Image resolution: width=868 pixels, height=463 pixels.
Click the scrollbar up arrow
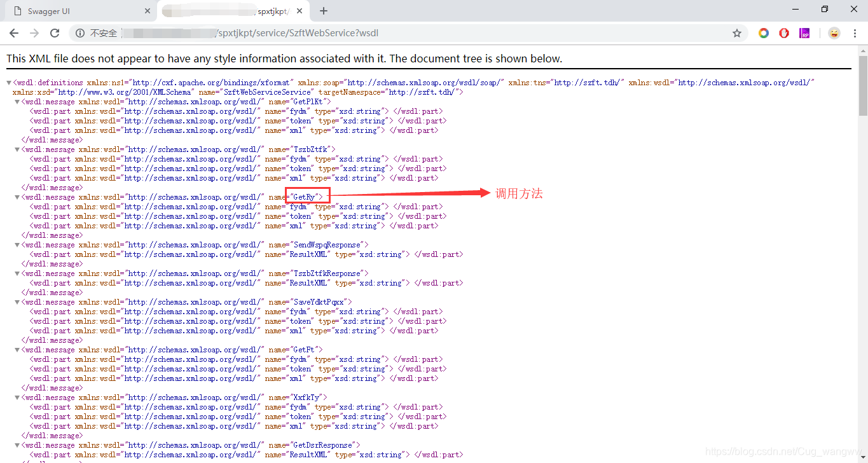click(863, 50)
